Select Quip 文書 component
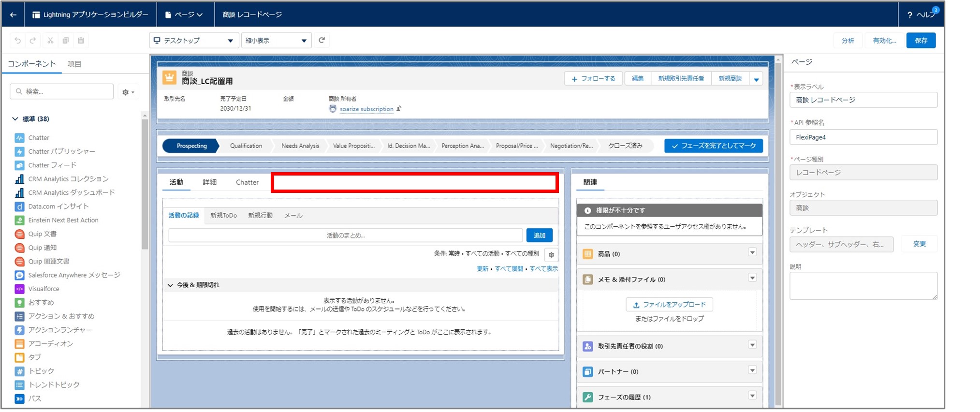Image resolution: width=980 pixels, height=412 pixels. (36, 234)
